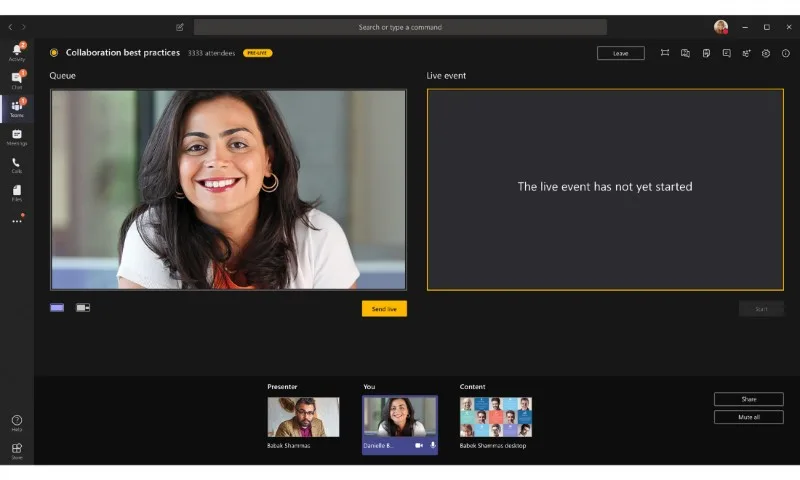Go to Calls in the sidebar
800x480 pixels.
pos(17,165)
